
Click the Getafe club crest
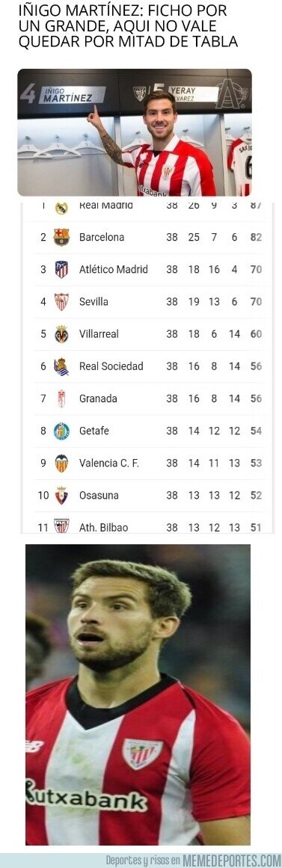pyautogui.click(x=61, y=431)
